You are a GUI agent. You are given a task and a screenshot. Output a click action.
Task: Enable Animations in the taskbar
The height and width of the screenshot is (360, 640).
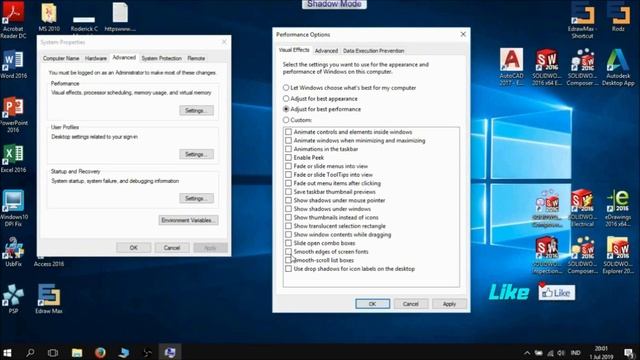pos(288,149)
